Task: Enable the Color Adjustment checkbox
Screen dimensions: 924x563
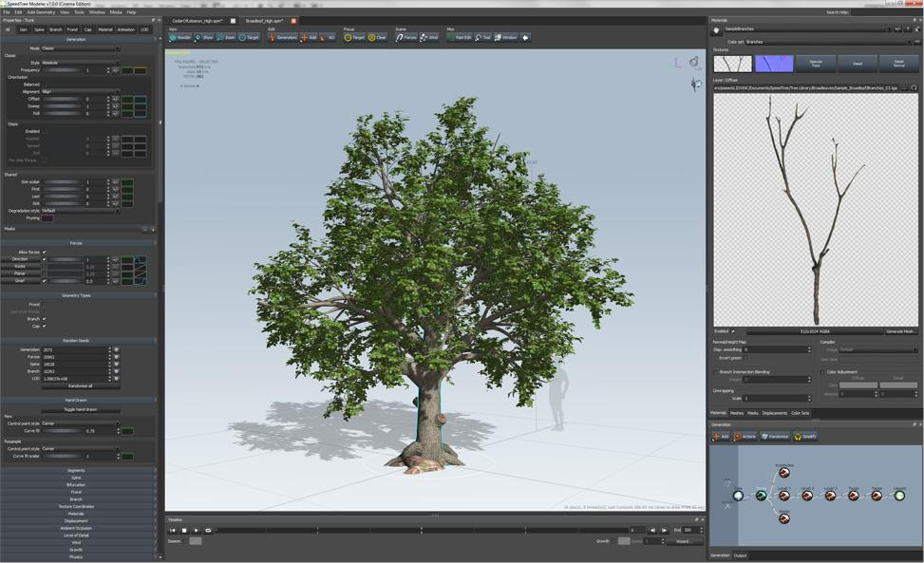Action: [x=822, y=372]
